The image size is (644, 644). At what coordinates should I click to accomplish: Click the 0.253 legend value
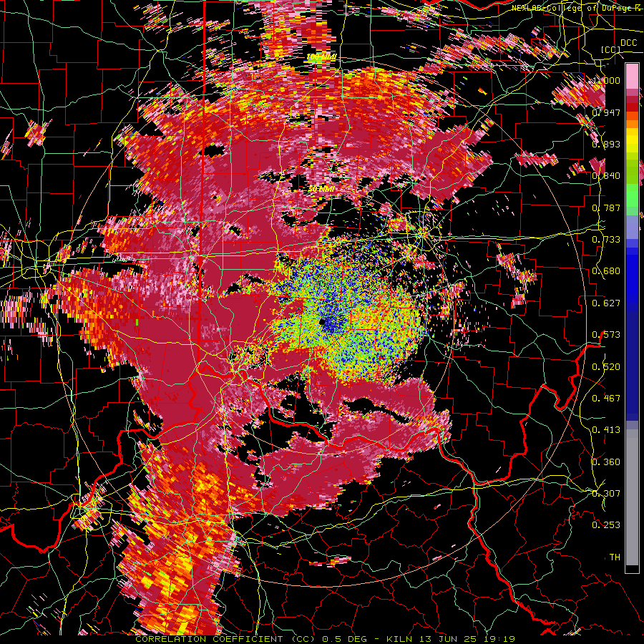point(606,525)
